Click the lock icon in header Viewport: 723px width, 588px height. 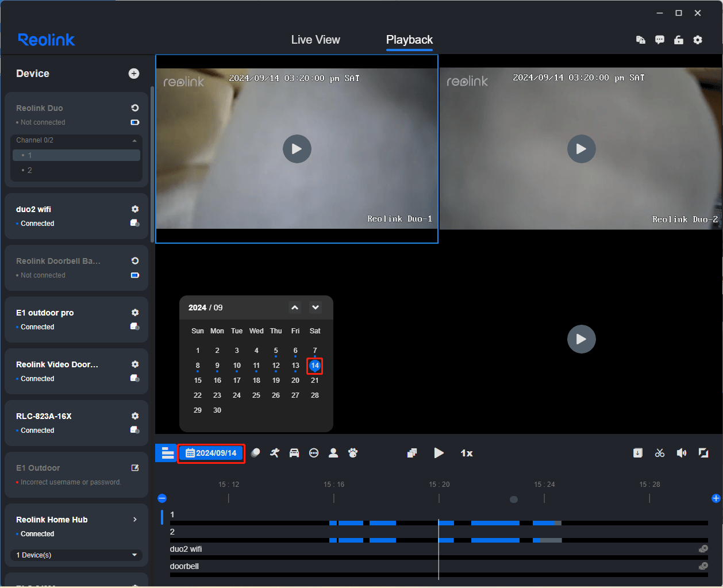pyautogui.click(x=679, y=40)
